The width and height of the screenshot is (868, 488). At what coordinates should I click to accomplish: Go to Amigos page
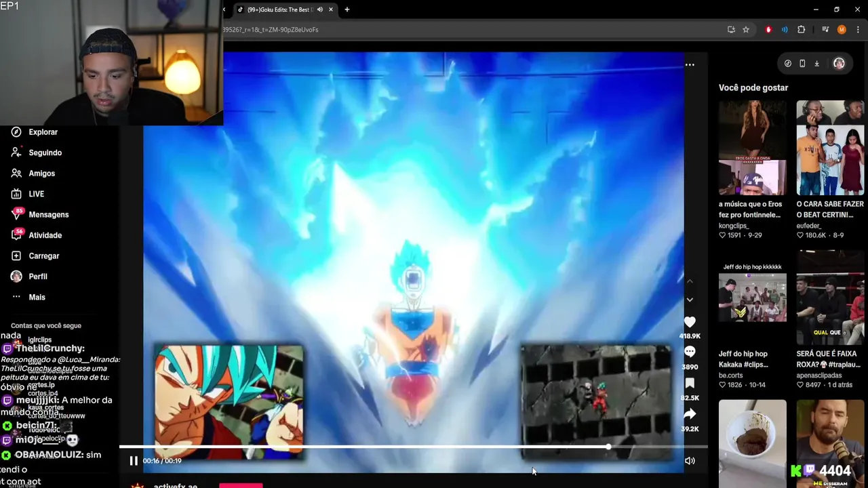click(41, 174)
